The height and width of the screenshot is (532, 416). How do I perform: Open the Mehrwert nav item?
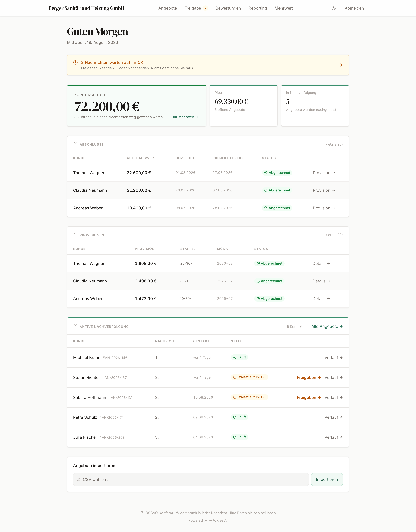click(284, 8)
